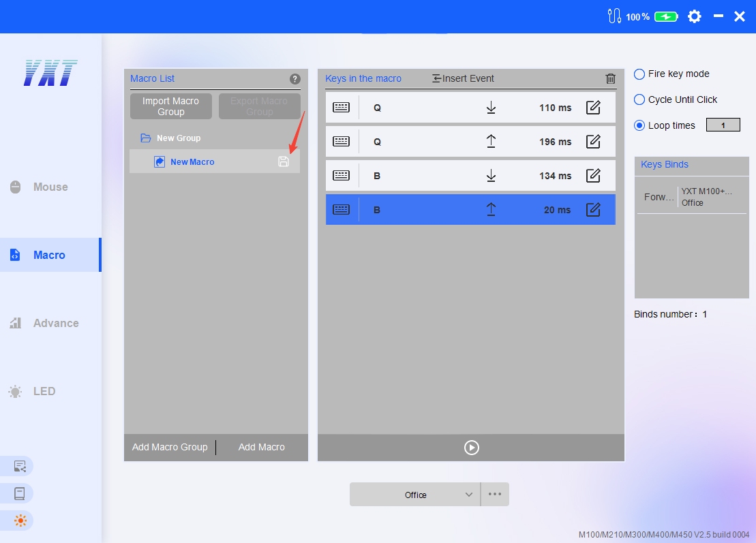This screenshot has height=543, width=756.
Task: Open the Office profile dropdown
Action: pos(415,495)
